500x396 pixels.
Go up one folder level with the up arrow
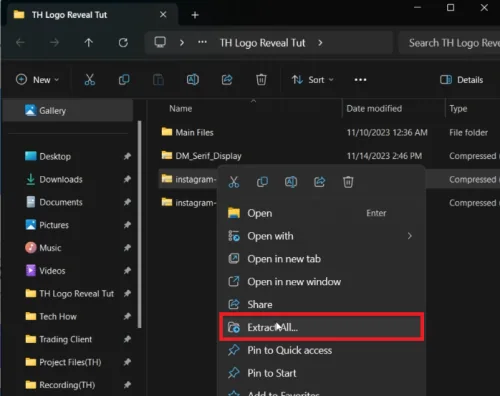(x=88, y=43)
